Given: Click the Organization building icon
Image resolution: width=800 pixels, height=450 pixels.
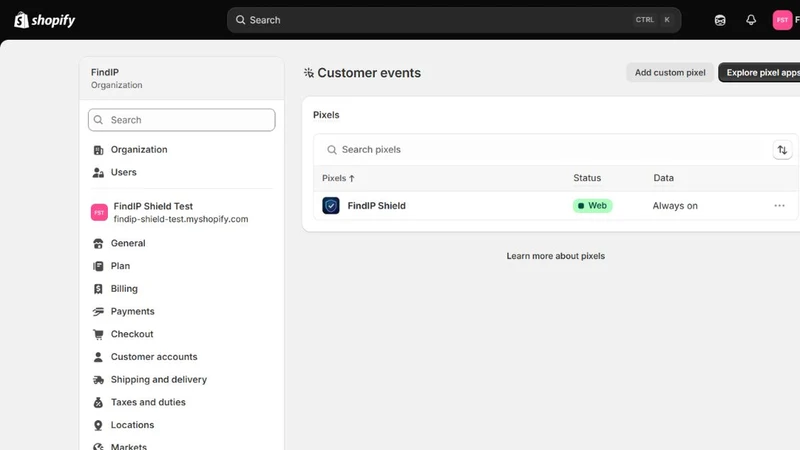Looking at the screenshot, I should tap(98, 150).
